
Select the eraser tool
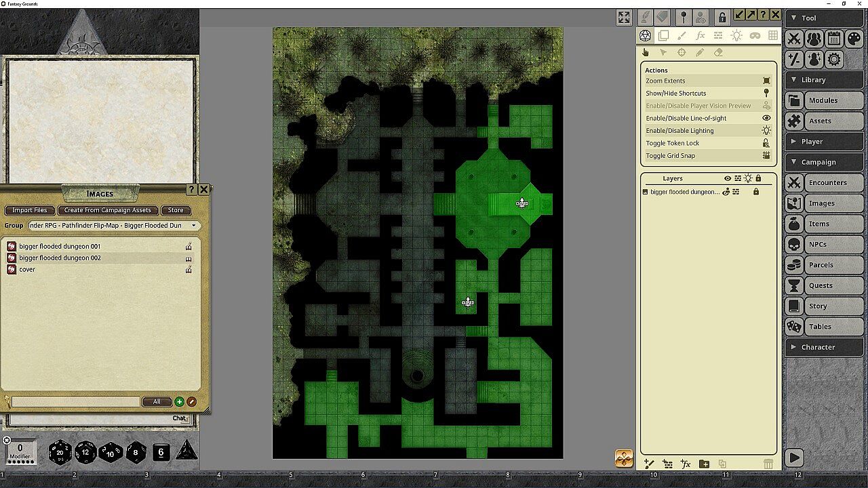click(718, 52)
